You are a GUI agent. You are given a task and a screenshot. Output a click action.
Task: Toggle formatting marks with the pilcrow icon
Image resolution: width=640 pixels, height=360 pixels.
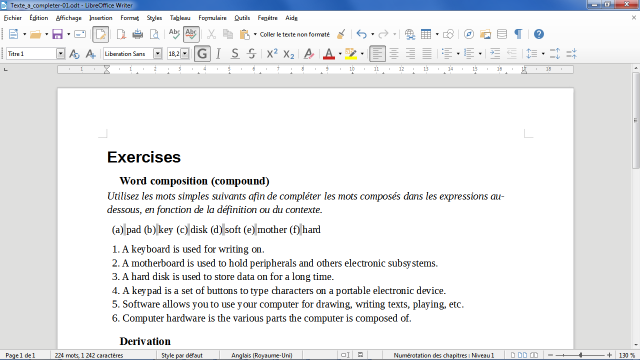point(518,34)
